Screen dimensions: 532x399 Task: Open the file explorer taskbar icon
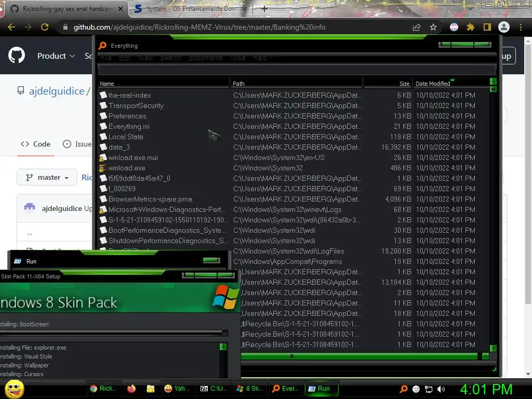tap(150, 389)
